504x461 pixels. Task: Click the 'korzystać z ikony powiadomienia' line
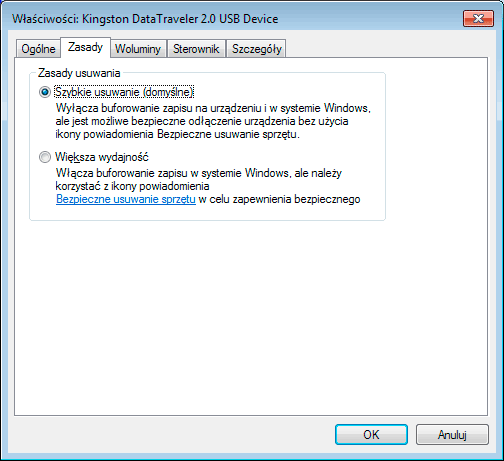132,186
